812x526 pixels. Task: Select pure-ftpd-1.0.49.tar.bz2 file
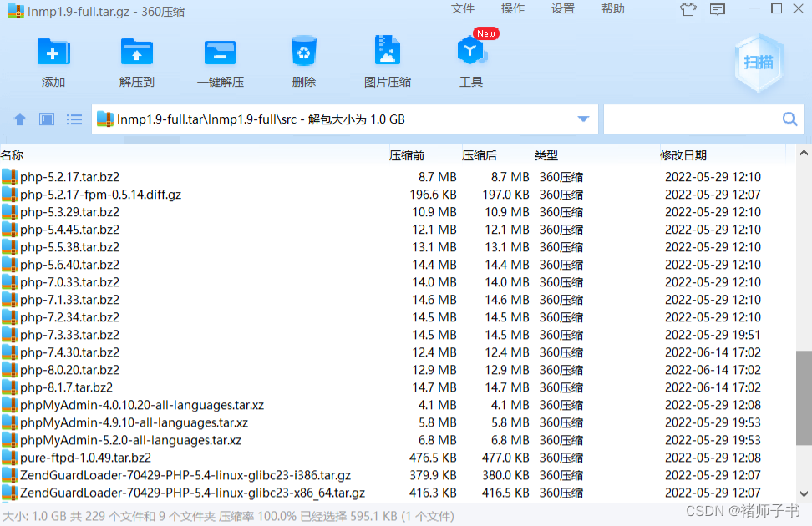pos(85,458)
